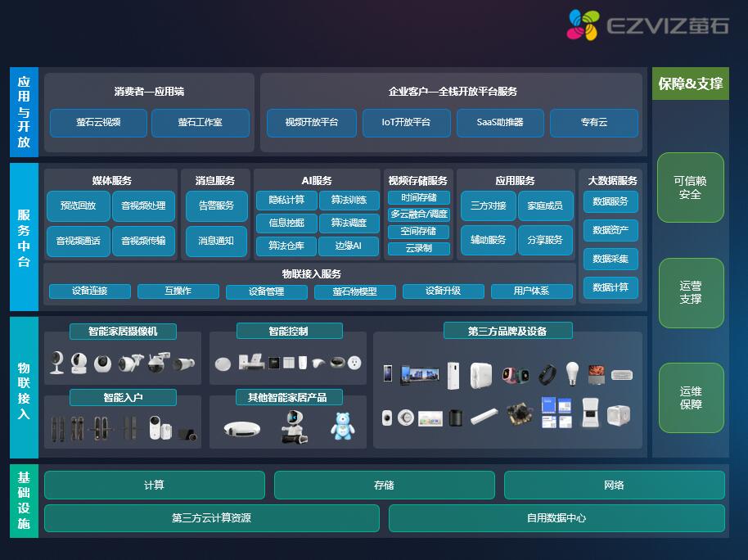Click the white bar-shaped sensor image
748x560 pixels.
click(x=484, y=416)
